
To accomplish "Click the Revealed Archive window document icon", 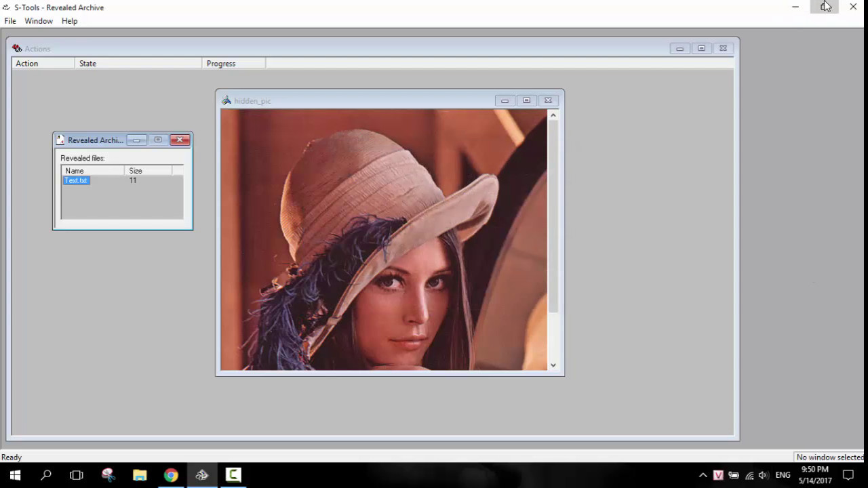I will [x=60, y=140].
